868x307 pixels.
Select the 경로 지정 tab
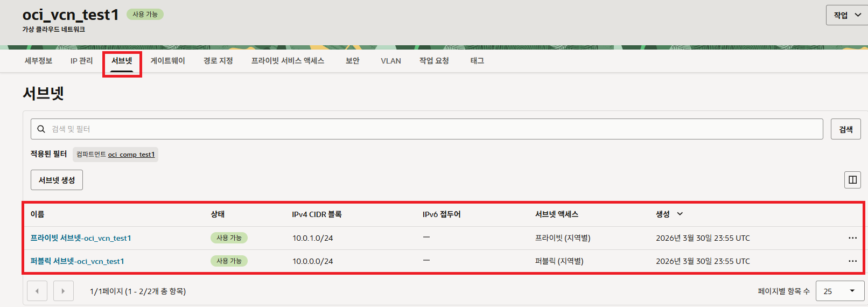tap(218, 61)
